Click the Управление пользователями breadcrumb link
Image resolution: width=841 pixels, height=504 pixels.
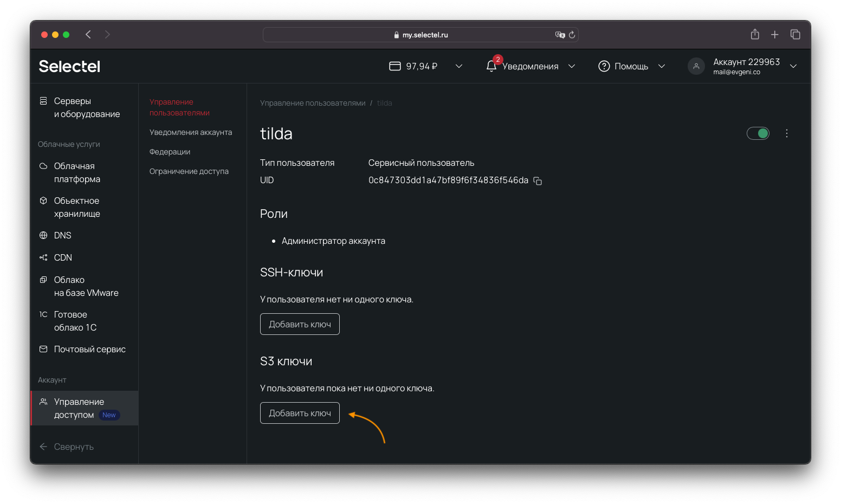(313, 103)
